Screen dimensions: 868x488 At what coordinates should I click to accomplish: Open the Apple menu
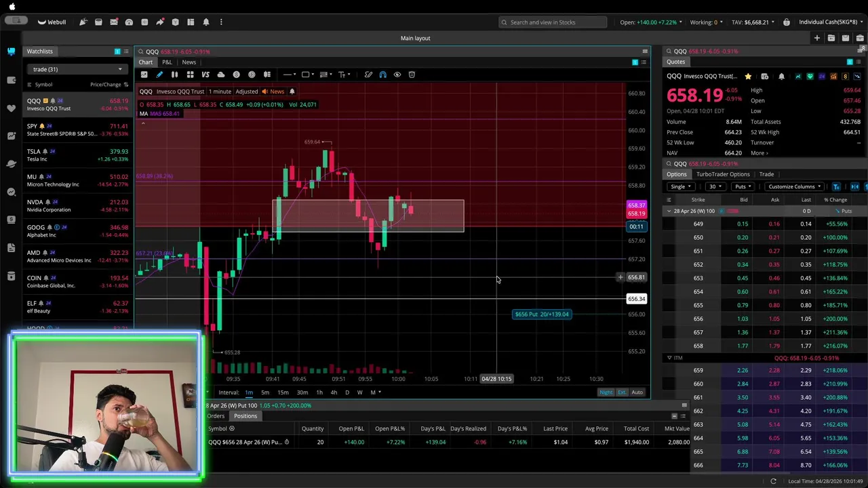tap(12, 7)
